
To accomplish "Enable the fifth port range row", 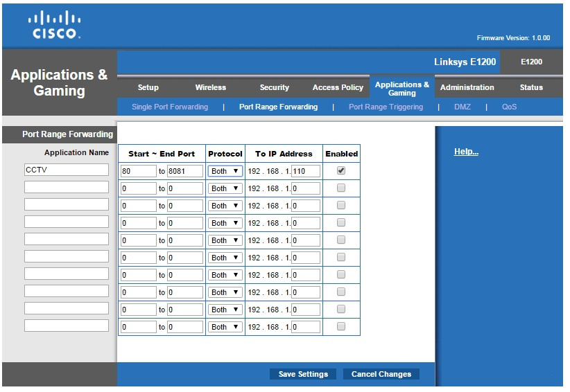I will tap(341, 240).
